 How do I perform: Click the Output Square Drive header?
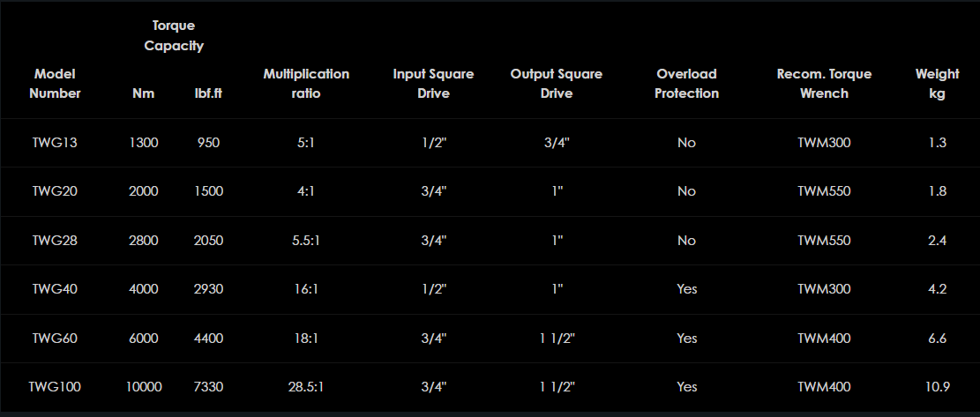pos(557,84)
